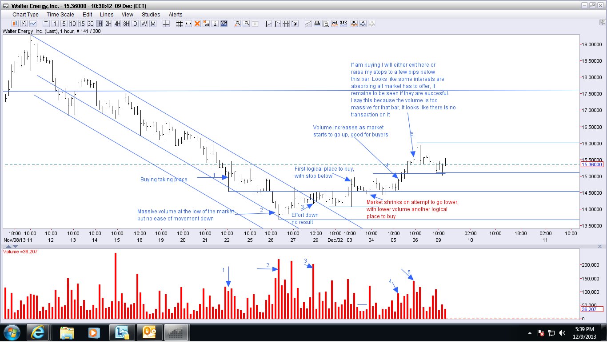Open the Lines menu
Image resolution: width=607 pixels, height=364 pixels.
[x=107, y=15]
